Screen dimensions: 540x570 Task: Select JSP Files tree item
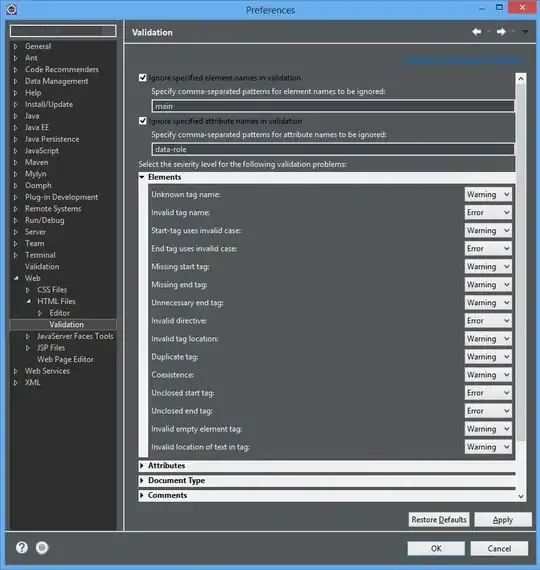(x=51, y=348)
